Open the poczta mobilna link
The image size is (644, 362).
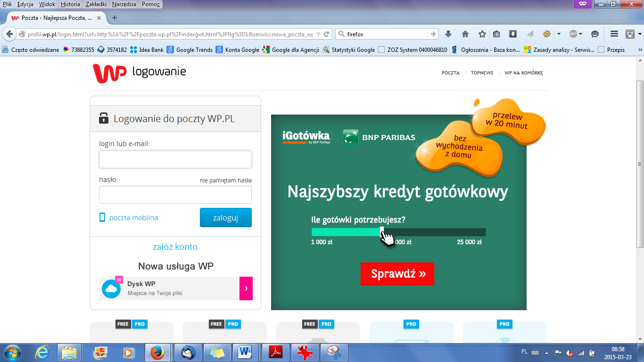point(134,218)
